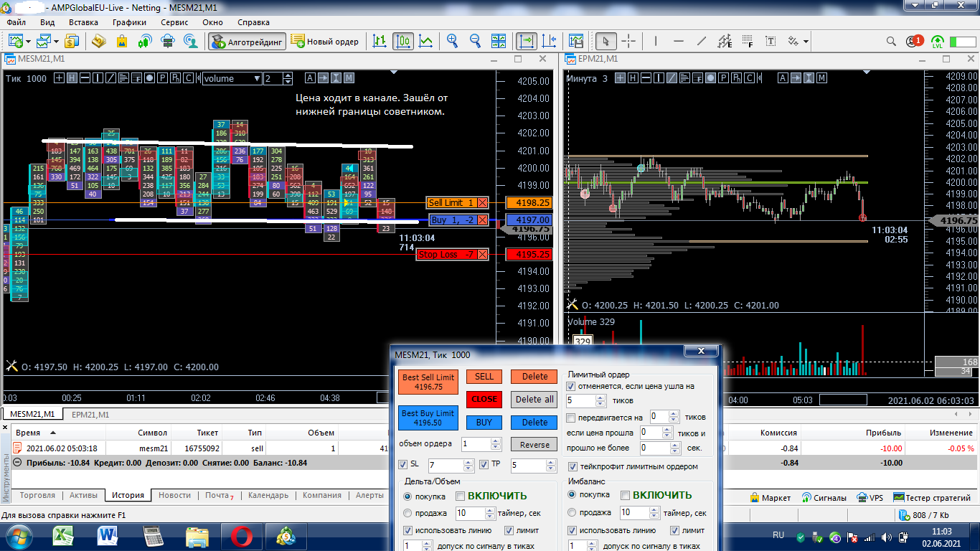
Task: Click the 'объем ордера' value field
Action: (x=477, y=444)
